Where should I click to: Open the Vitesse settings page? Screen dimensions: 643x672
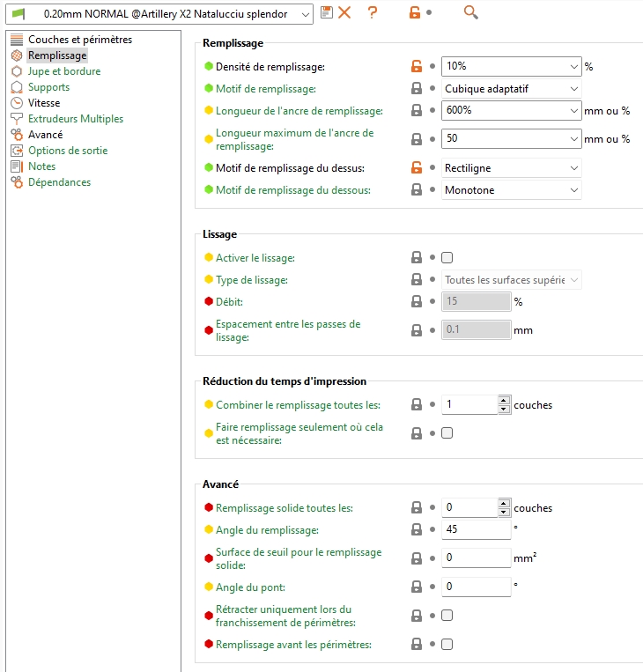click(44, 103)
